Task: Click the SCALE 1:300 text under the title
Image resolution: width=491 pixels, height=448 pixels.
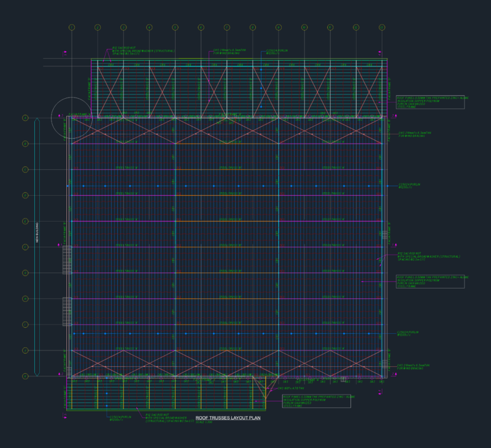Action: pos(204,422)
